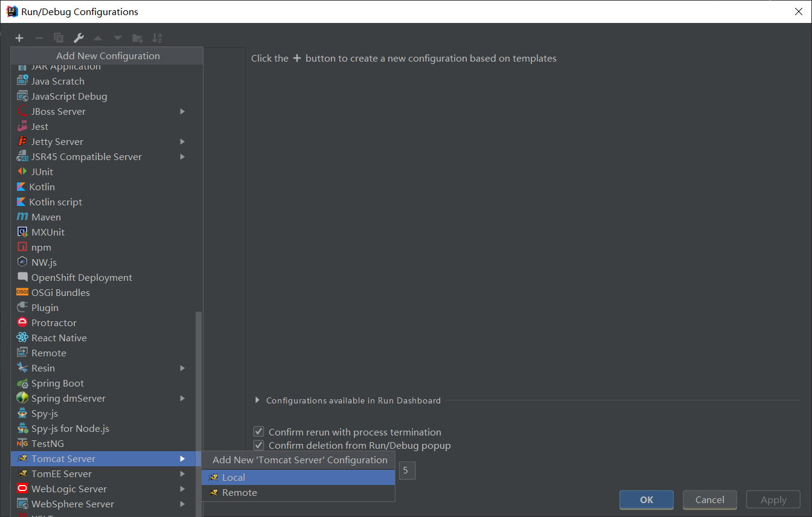812x517 pixels.
Task: Open Edit Templates wrench icon
Action: coord(78,38)
